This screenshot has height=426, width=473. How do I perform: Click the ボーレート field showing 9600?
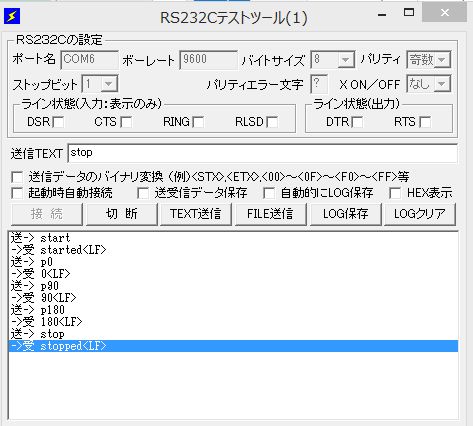208,60
